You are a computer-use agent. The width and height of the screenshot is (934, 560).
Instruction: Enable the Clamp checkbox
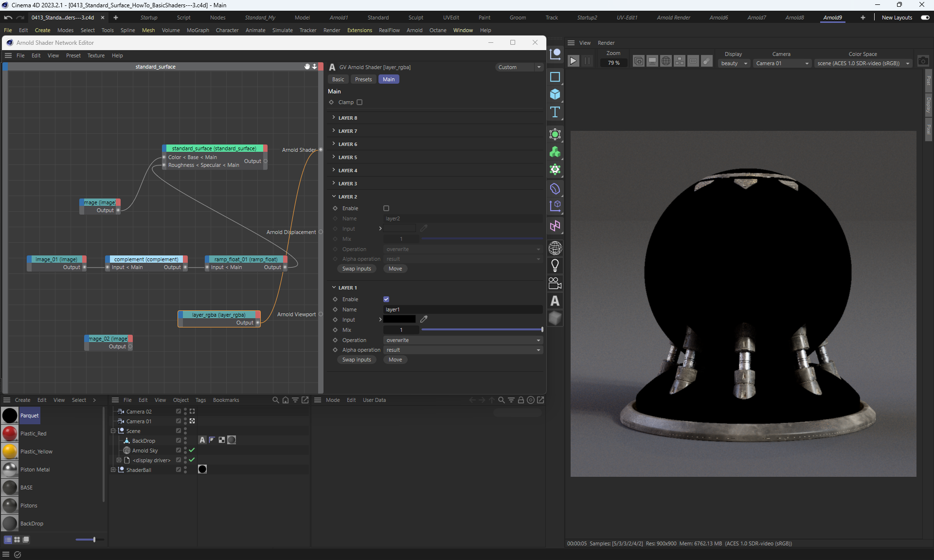(359, 102)
